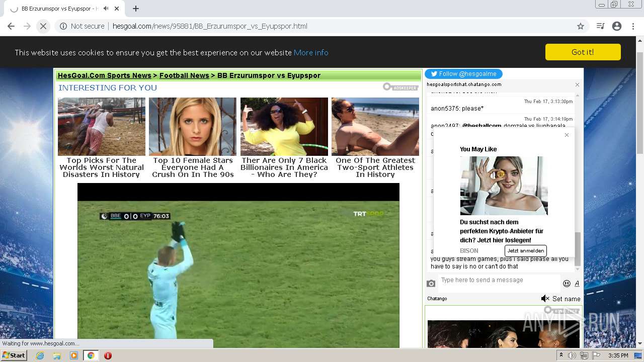Click Set name in chat
Viewport: 644px width, 362px height.
[x=567, y=299]
